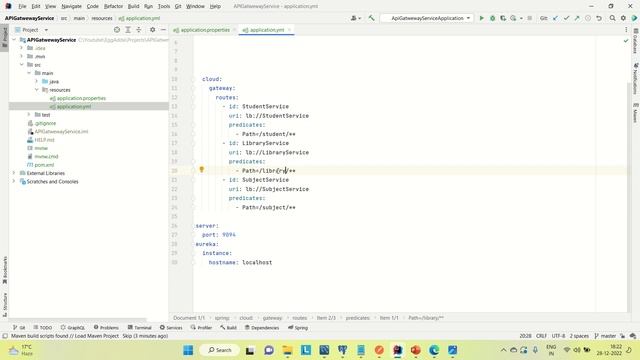640x360 pixels.
Task: Click the UTF-8 encoding status item
Action: [558, 336]
